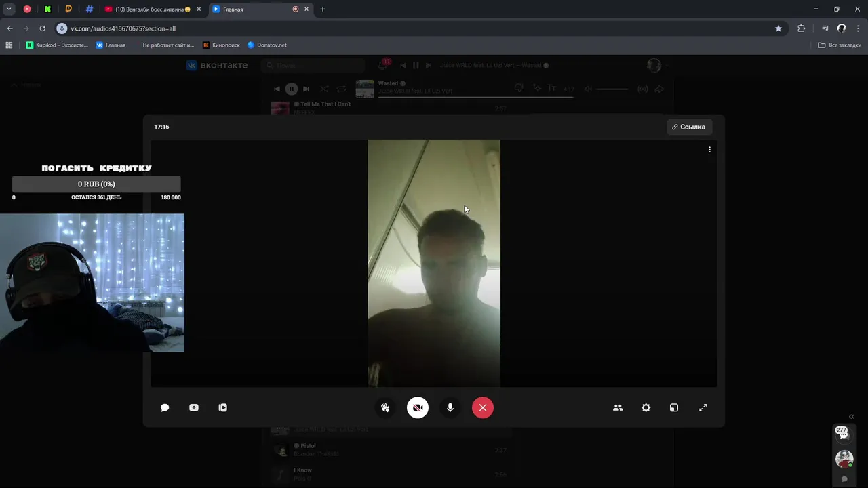The width and height of the screenshot is (868, 488).
Task: Click the donation goal progress bar
Action: 96,184
